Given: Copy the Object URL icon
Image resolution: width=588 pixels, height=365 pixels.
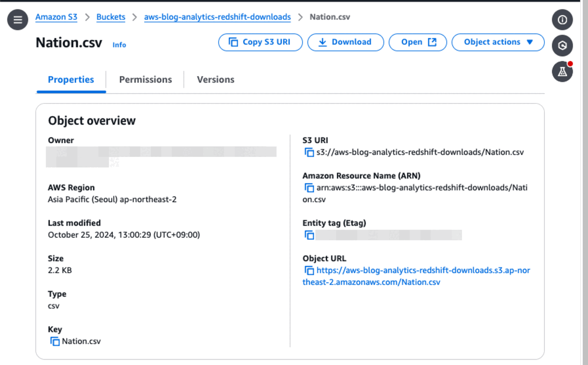Looking at the screenshot, I should pos(309,270).
